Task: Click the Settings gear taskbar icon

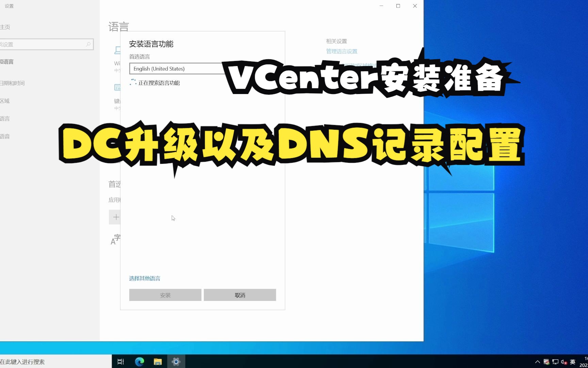Action: (176, 362)
